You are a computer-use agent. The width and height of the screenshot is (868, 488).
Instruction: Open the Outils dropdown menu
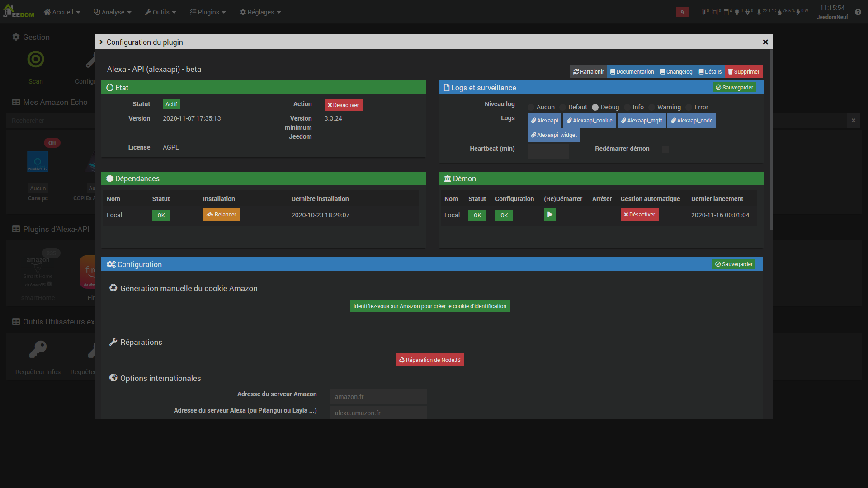160,12
